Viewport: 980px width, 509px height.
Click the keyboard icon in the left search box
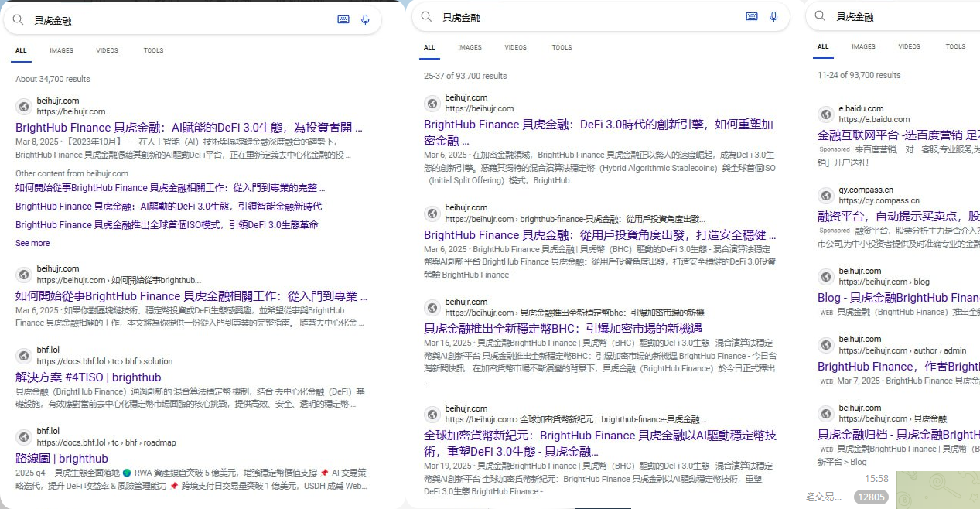click(x=343, y=19)
